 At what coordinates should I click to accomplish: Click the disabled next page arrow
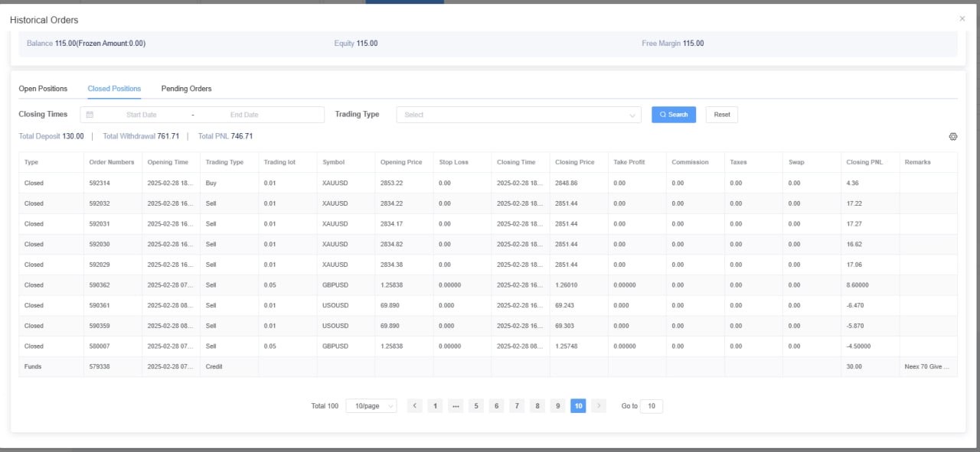tap(599, 406)
